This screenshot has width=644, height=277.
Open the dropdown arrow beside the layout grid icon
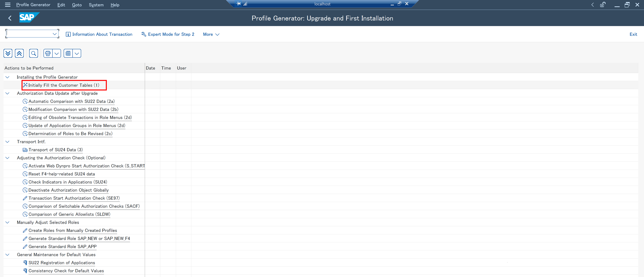pyautogui.click(x=77, y=53)
